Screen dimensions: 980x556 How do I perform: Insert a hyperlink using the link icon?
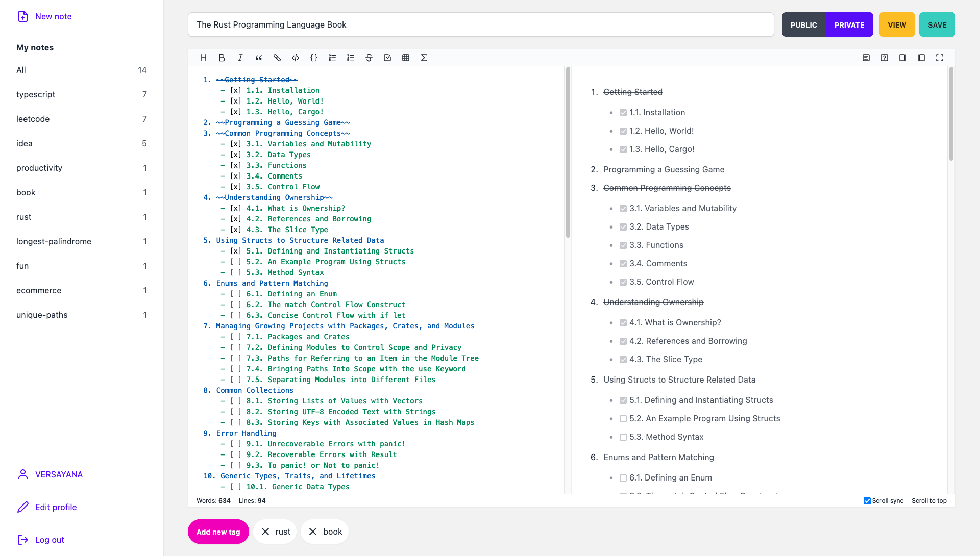[277, 58]
